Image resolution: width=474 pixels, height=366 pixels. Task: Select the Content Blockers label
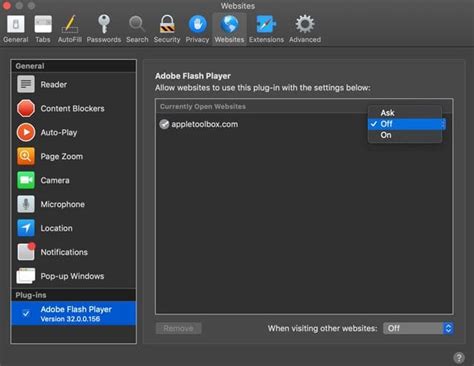click(72, 109)
